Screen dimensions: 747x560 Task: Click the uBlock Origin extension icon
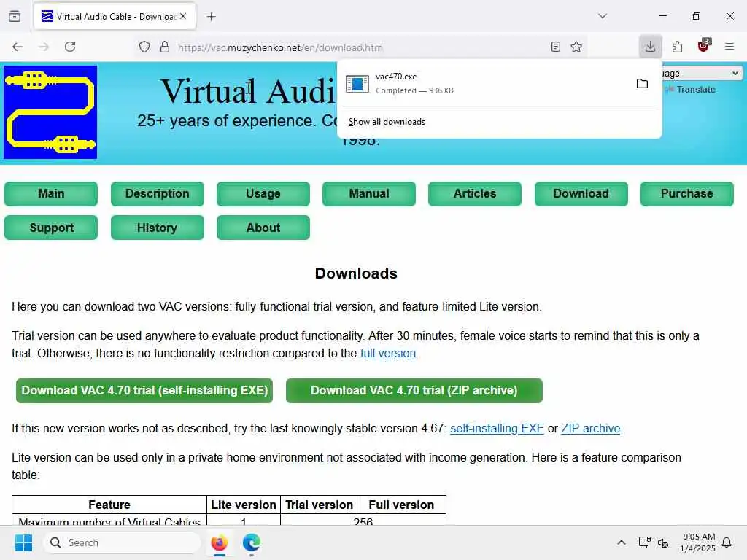(704, 46)
